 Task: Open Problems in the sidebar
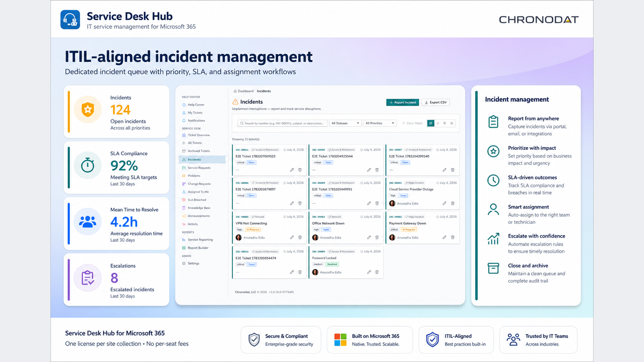click(x=191, y=176)
